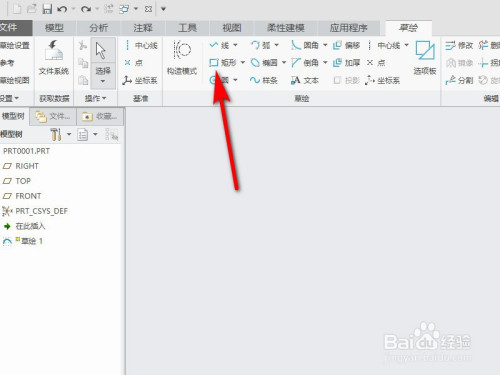The image size is (500, 375).
Task: Open the 选项板 (Palette)
Action: click(425, 58)
